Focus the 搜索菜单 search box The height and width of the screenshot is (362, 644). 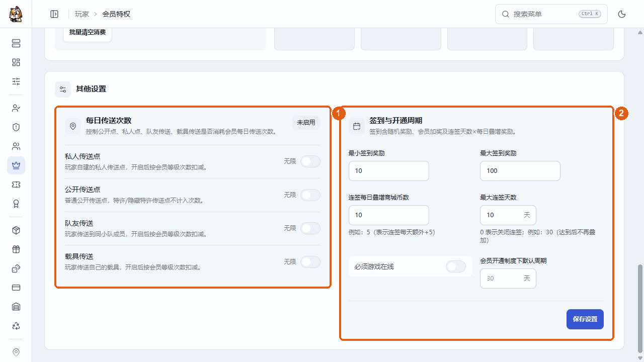click(551, 14)
